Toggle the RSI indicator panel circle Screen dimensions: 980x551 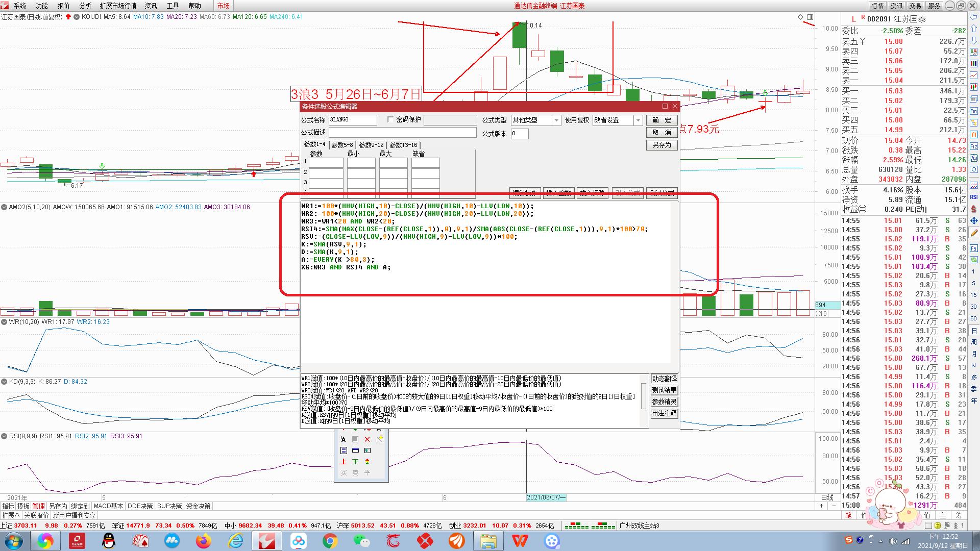click(x=4, y=436)
